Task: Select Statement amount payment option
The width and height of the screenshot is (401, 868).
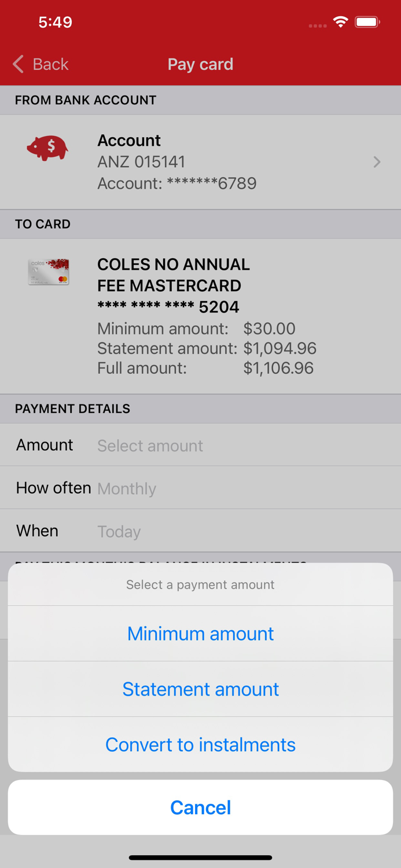Action: click(x=200, y=689)
